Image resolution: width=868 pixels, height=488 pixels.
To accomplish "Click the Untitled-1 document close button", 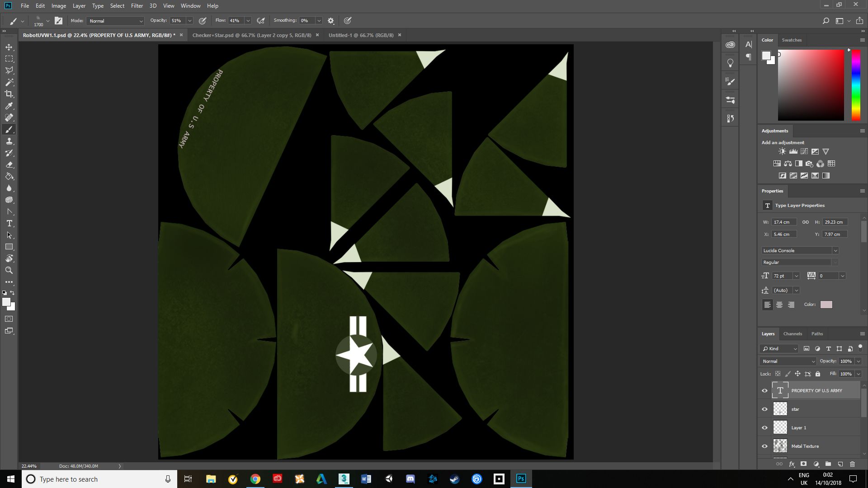I will point(400,35).
